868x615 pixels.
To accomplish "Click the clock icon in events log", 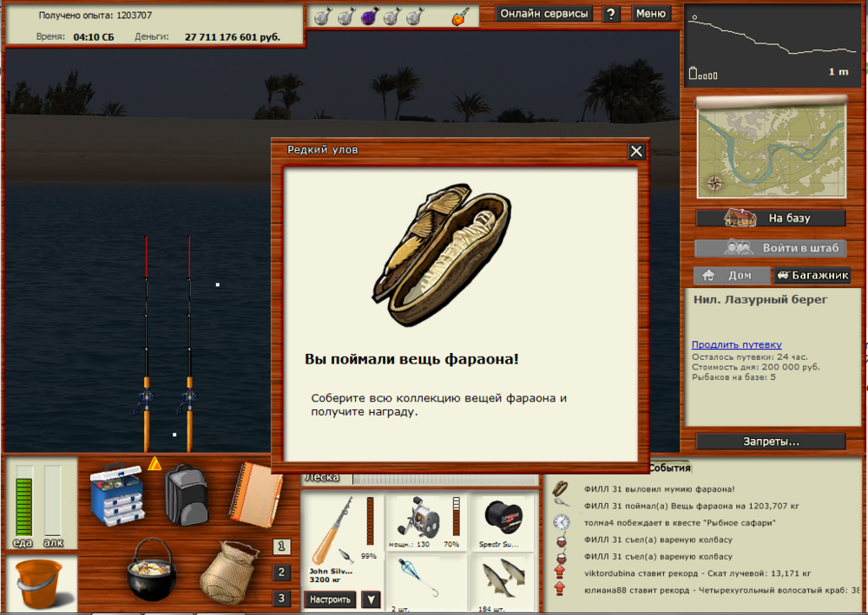I will pyautogui.click(x=561, y=523).
